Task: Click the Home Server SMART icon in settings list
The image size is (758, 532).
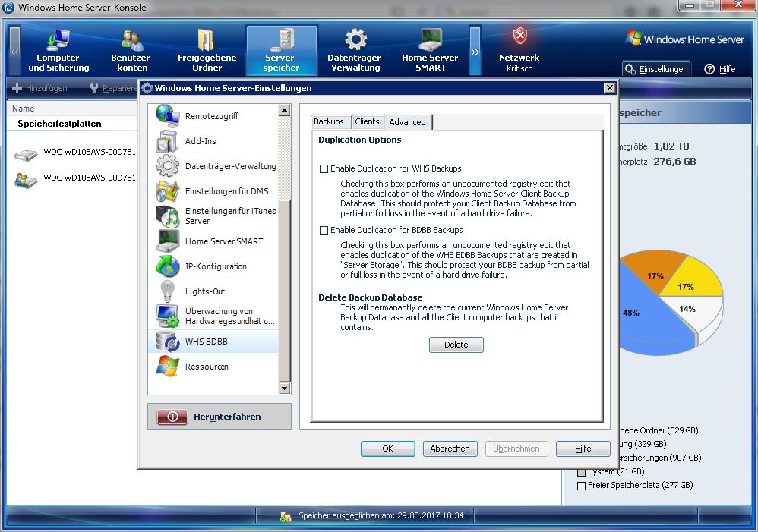Action: click(x=167, y=241)
